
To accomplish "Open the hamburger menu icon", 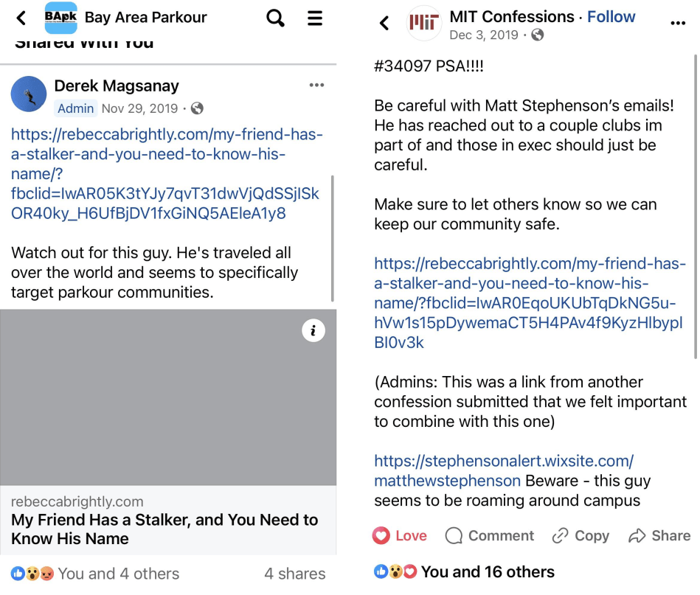I will tap(315, 18).
